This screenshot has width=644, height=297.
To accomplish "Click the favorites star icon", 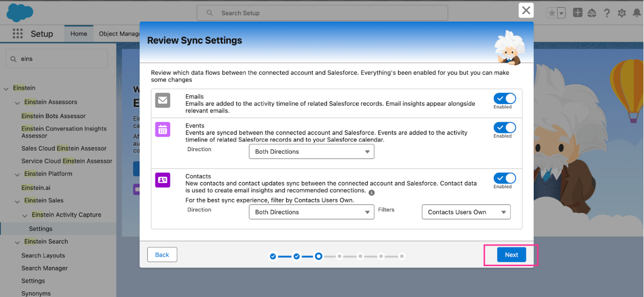I will point(552,13).
